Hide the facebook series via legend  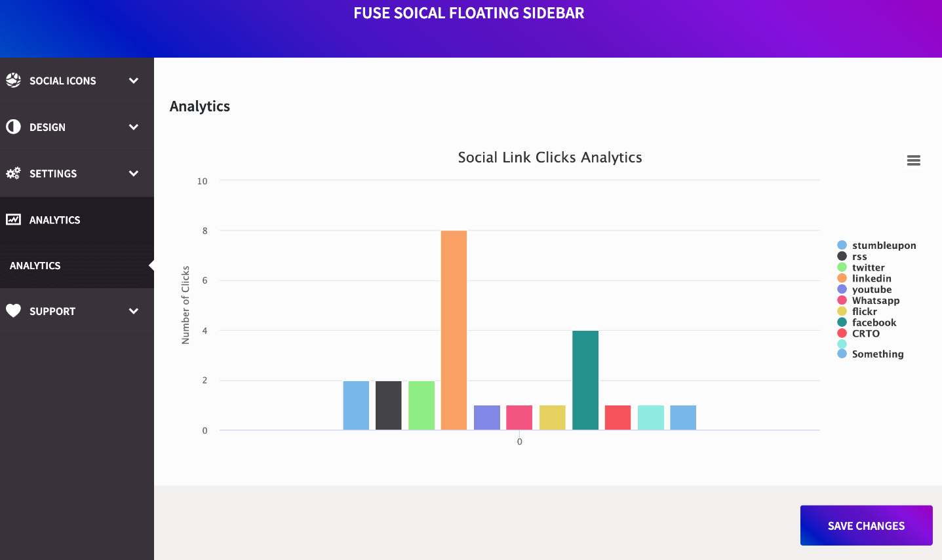pyautogui.click(x=874, y=322)
